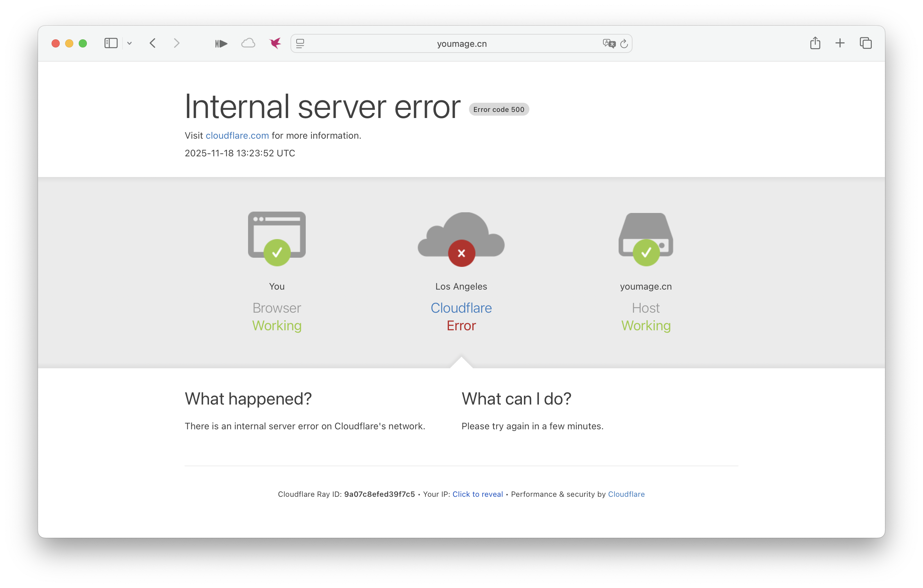This screenshot has height=588, width=923.
Task: Click to reveal your IP address
Action: [x=477, y=494]
